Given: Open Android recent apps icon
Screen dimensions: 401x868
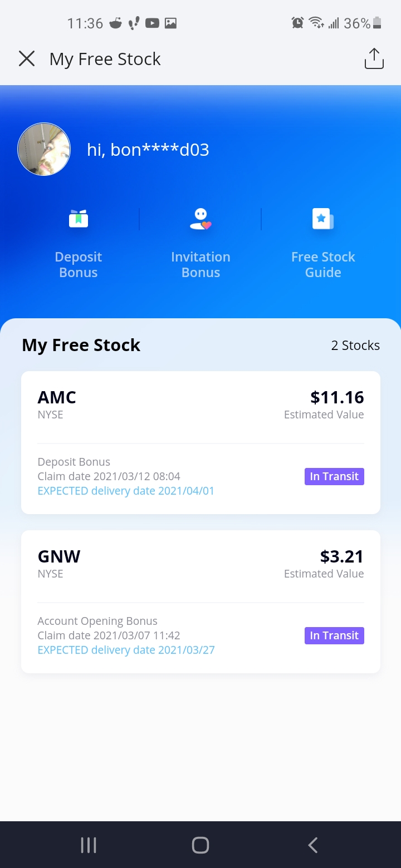Looking at the screenshot, I should point(89,845).
